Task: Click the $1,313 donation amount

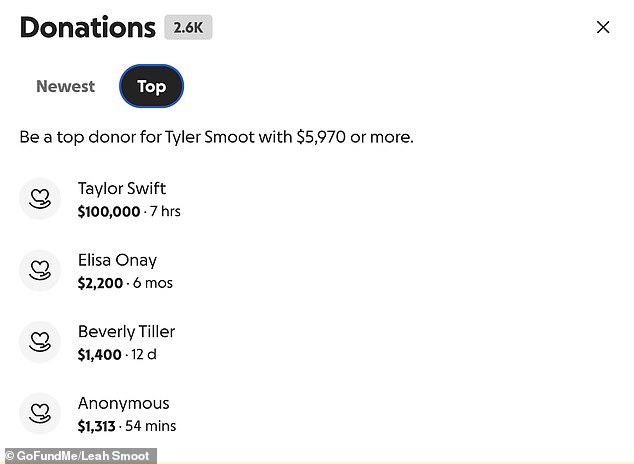Action: pos(97,426)
